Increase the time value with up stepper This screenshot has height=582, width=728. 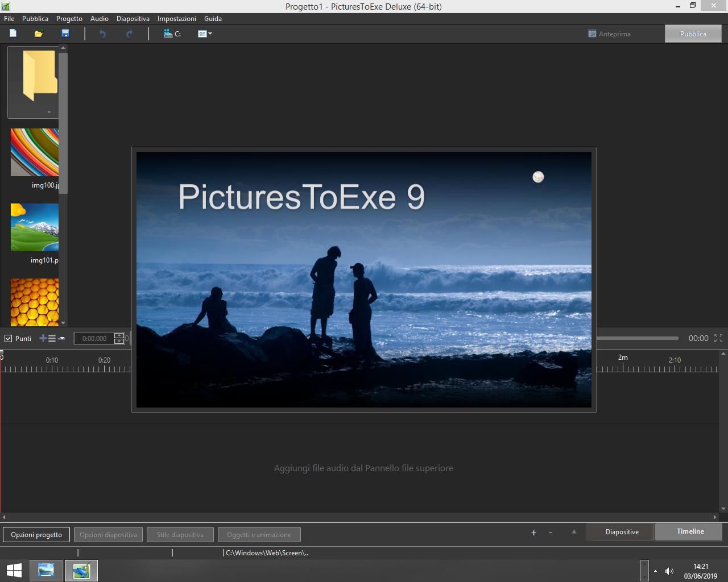pyautogui.click(x=119, y=335)
